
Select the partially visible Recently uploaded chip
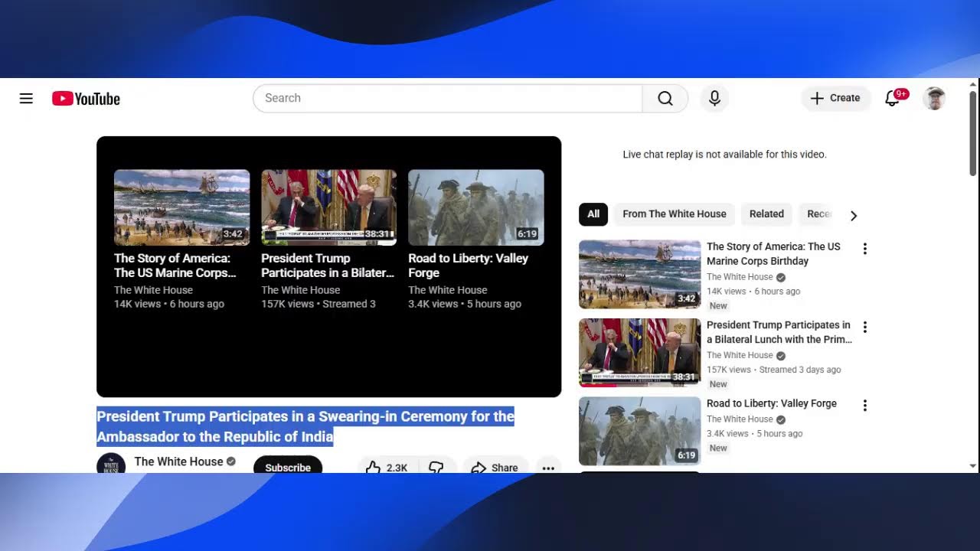pos(817,214)
